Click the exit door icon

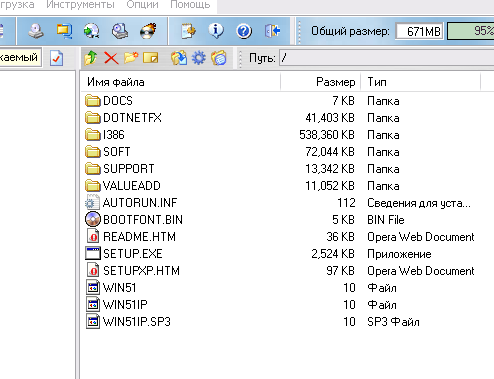272,31
